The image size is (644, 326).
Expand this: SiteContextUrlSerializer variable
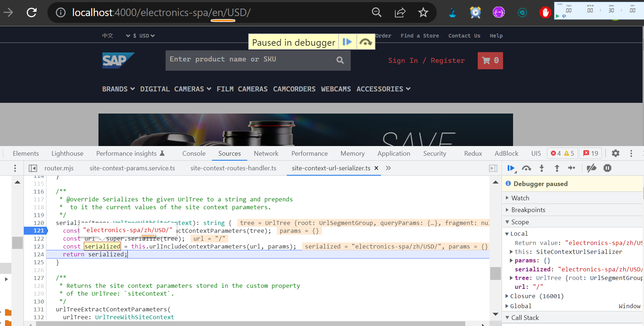(511, 252)
